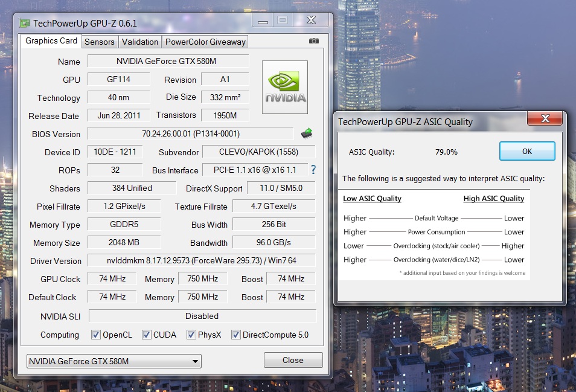Select the Die Size field 332 mm²
The image size is (576, 392).
click(225, 97)
